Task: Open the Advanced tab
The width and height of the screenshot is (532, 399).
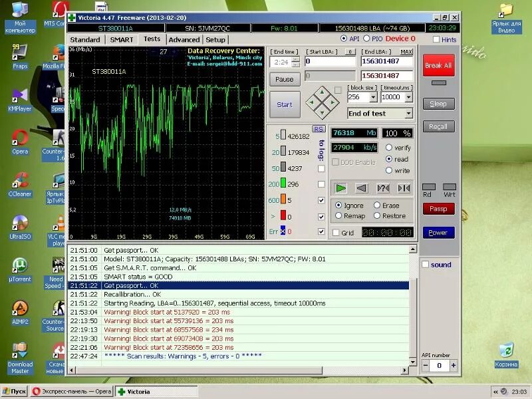Action: pyautogui.click(x=184, y=40)
